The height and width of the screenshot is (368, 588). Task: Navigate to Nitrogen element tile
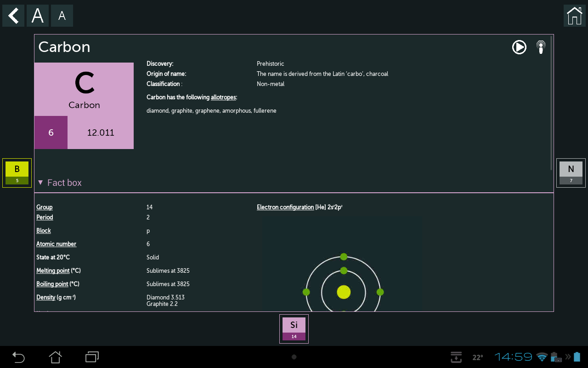tap(571, 173)
